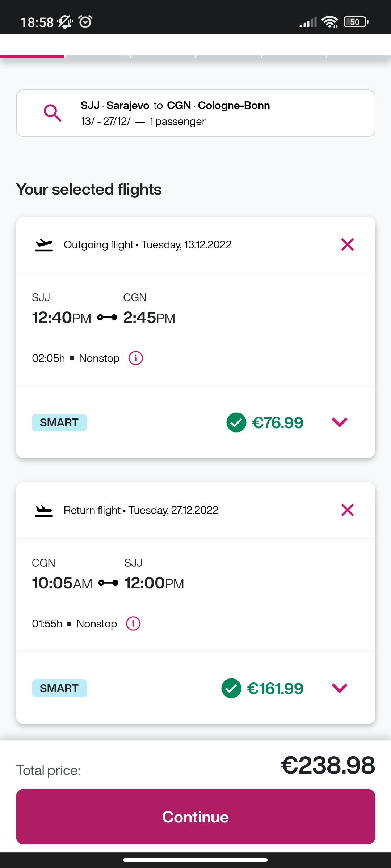Viewport: 391px width, 868px height.
Task: Remove the outgoing flight with X icon
Action: tap(347, 245)
